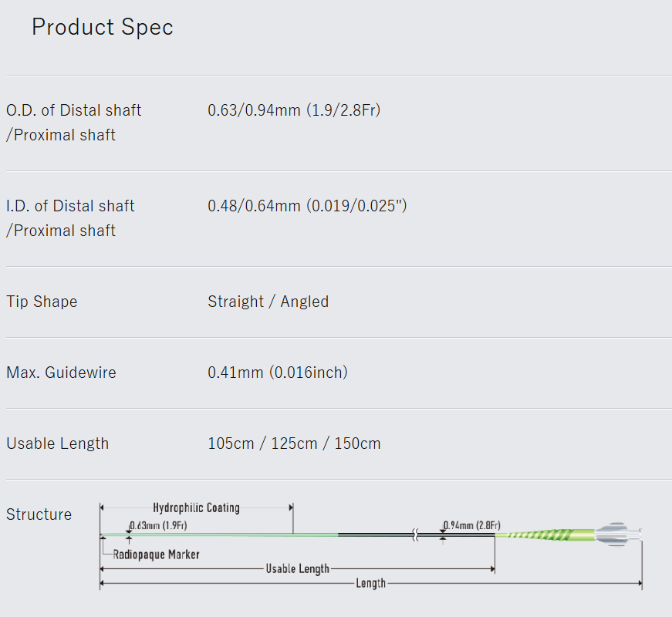Select the 0.63/0.94mm (1.9/2.8Fr) value
The width and height of the screenshot is (672, 617).
pyautogui.click(x=294, y=110)
